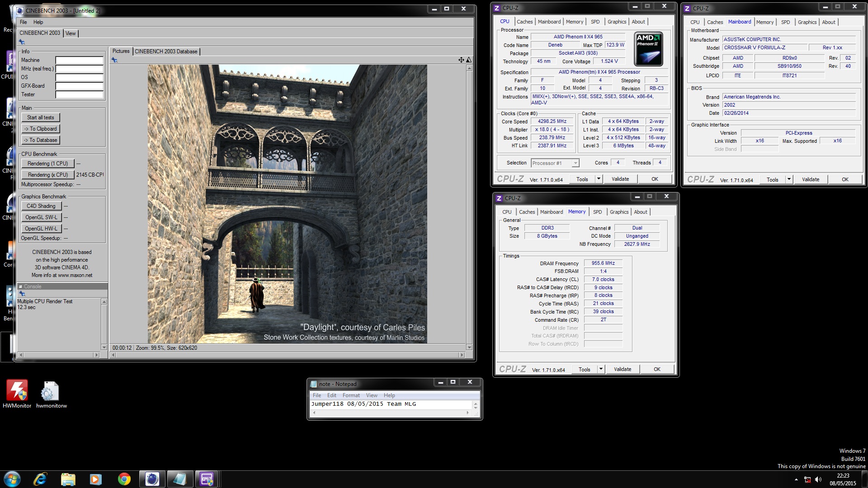Screen dimensions: 868x488
Task: Open Caches tab in CPU-Z CPU window
Action: coord(524,22)
